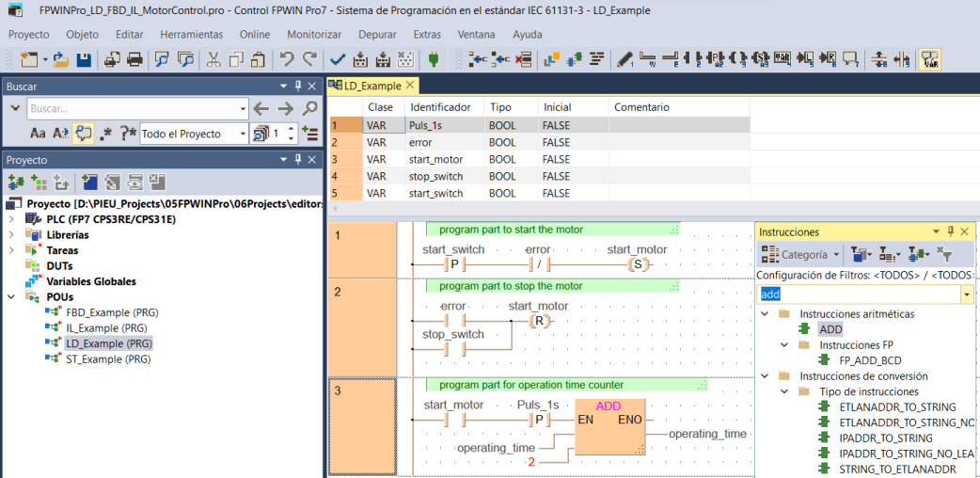
Task: Select the ADD instruction in list
Action: [830, 329]
